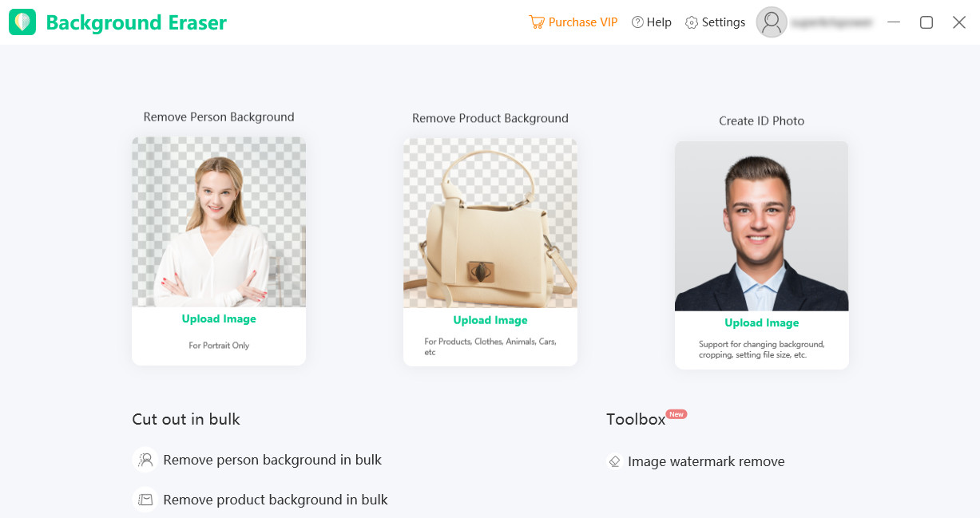Upload image for product background removal
980x518 pixels.
tap(490, 321)
